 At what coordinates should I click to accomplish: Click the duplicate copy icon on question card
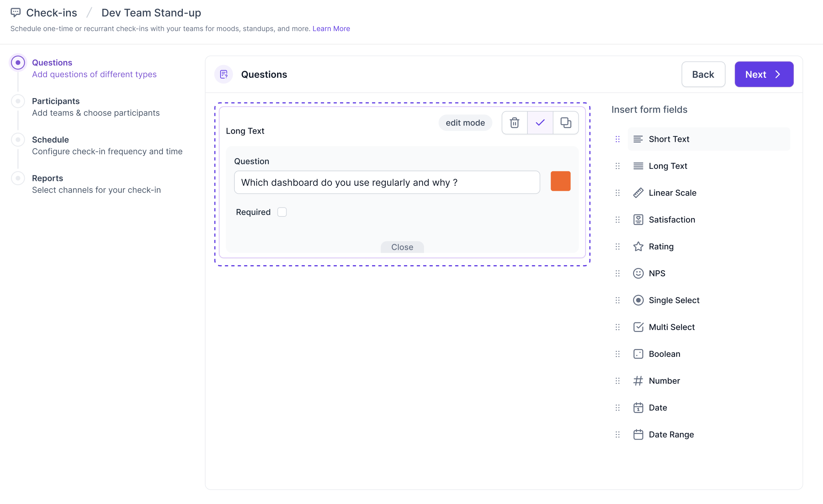[566, 122]
